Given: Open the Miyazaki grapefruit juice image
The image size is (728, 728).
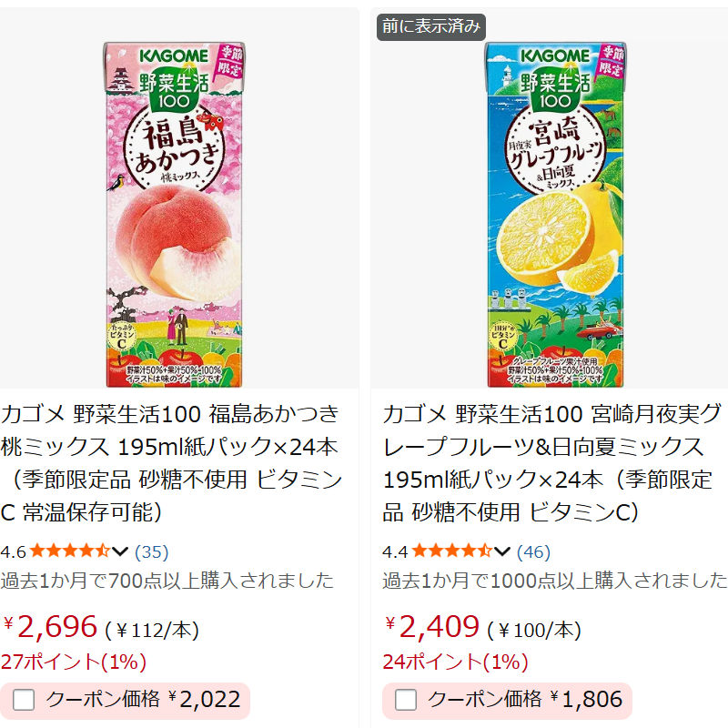Looking at the screenshot, I should [555, 215].
